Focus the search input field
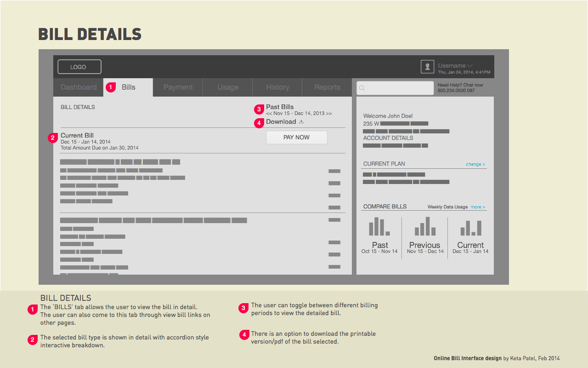This screenshot has height=368, width=588. [x=395, y=88]
